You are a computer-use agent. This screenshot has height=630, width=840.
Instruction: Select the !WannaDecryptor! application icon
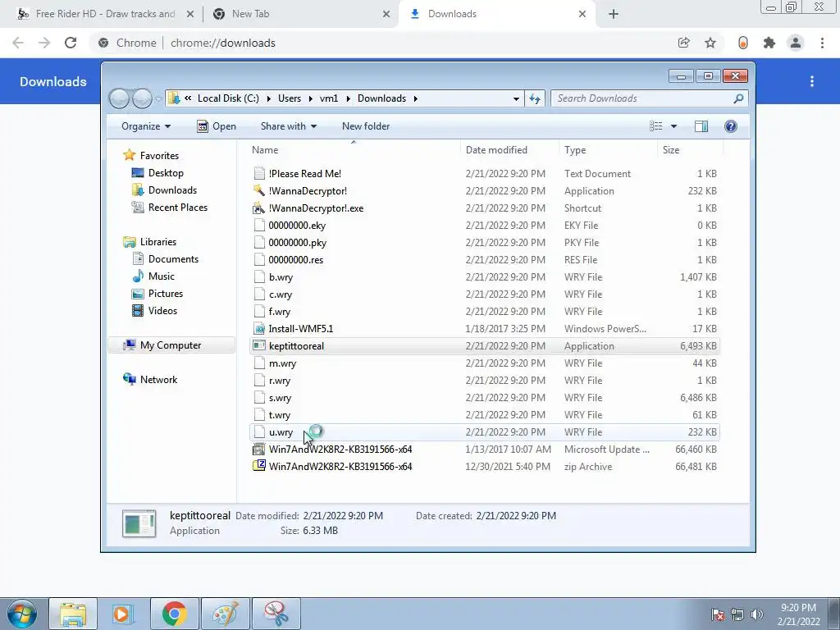tap(258, 190)
